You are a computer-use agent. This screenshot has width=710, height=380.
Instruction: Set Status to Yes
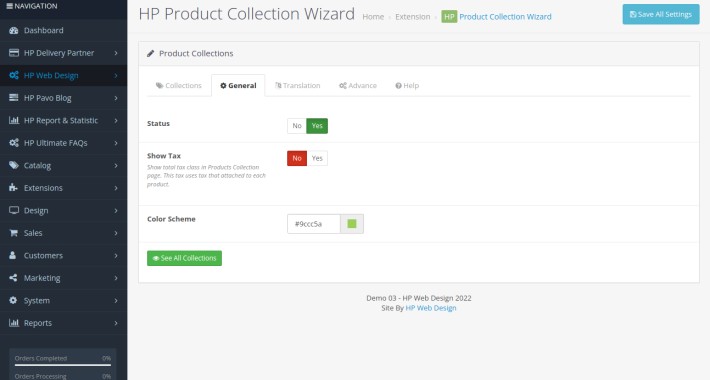[x=317, y=126]
